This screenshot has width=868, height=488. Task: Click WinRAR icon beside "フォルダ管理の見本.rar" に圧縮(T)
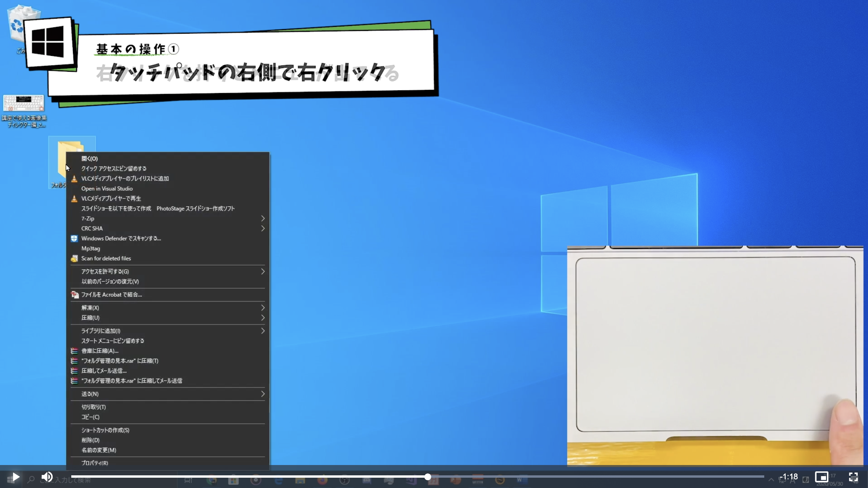pyautogui.click(x=74, y=361)
